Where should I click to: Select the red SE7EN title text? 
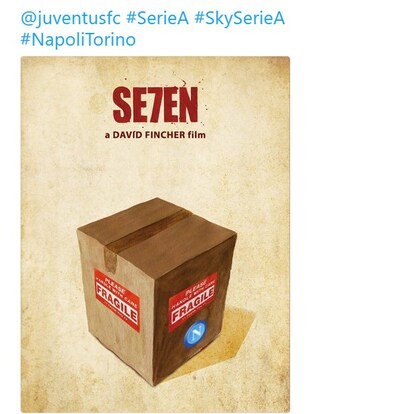[155, 105]
